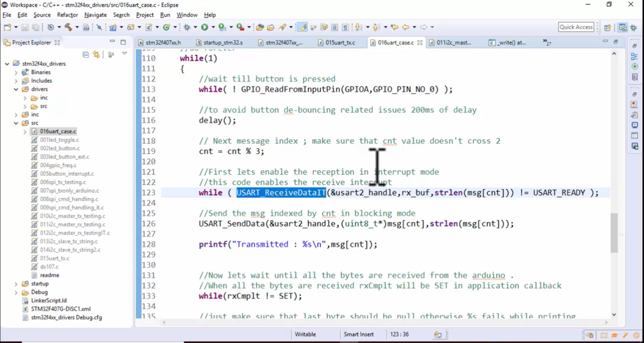Collapse the drivers folder

[16, 89]
